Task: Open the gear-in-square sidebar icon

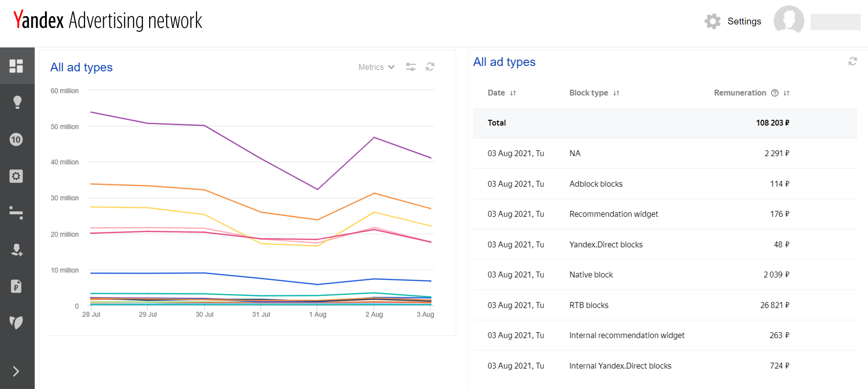Action: click(16, 176)
